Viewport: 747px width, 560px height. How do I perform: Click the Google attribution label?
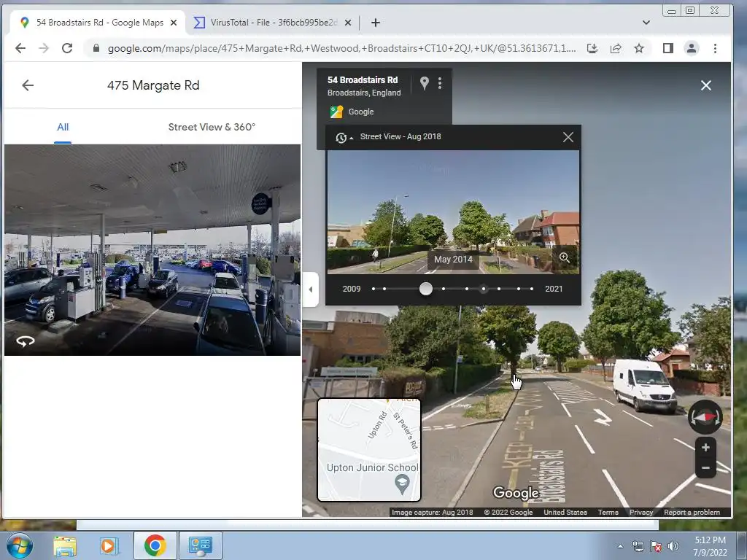[x=360, y=112]
